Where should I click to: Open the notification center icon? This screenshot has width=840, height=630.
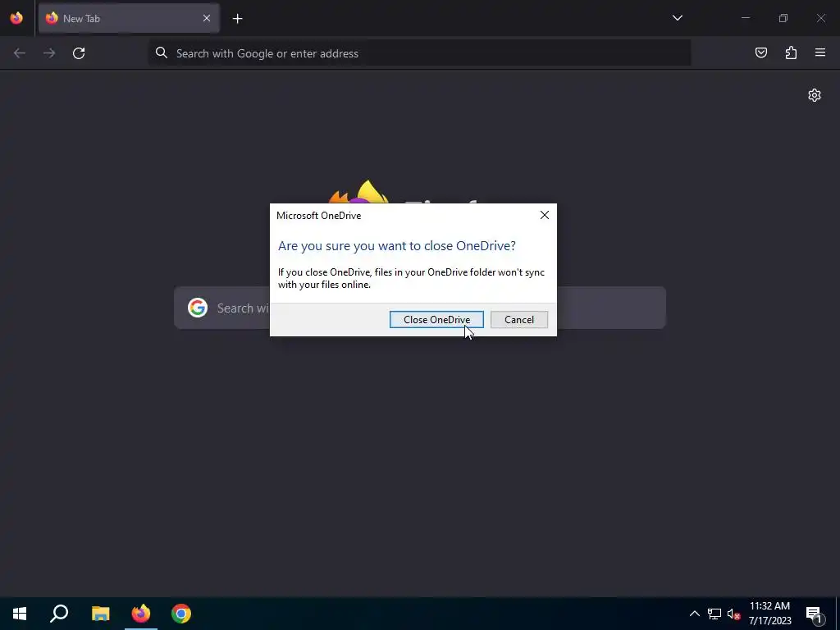(x=814, y=614)
